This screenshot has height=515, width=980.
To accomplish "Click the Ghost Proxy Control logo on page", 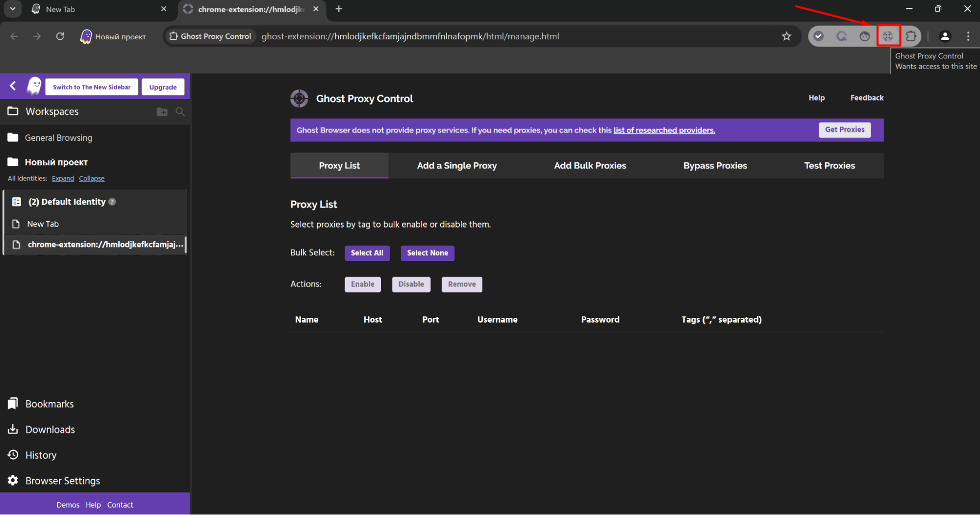I will [299, 99].
